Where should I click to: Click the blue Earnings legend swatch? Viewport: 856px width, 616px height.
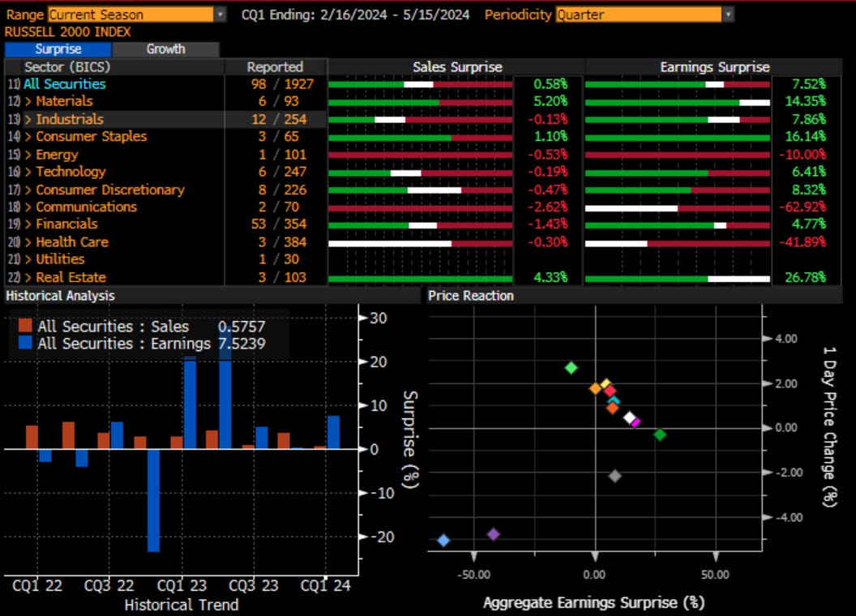tap(25, 343)
